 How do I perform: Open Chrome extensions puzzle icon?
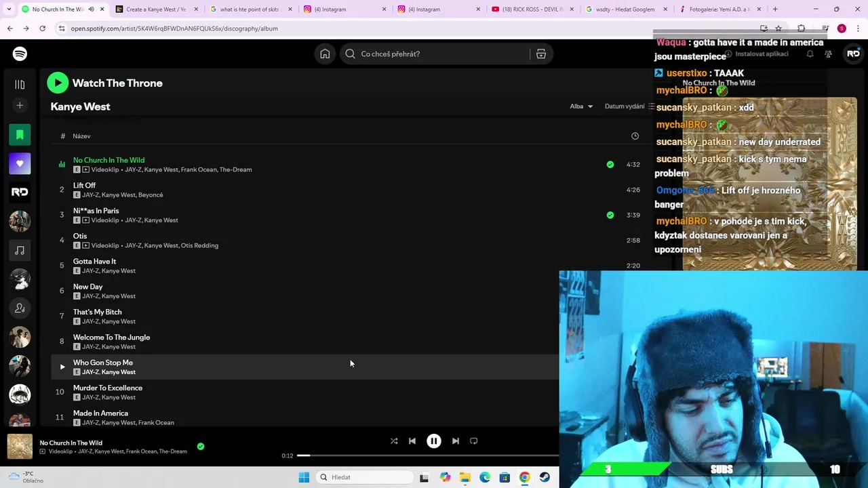pyautogui.click(x=801, y=28)
